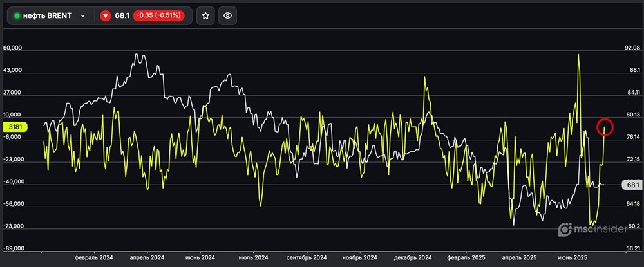644x267 pixels.
Task: Click the 60,000 label on left axis
Action: pos(14,48)
